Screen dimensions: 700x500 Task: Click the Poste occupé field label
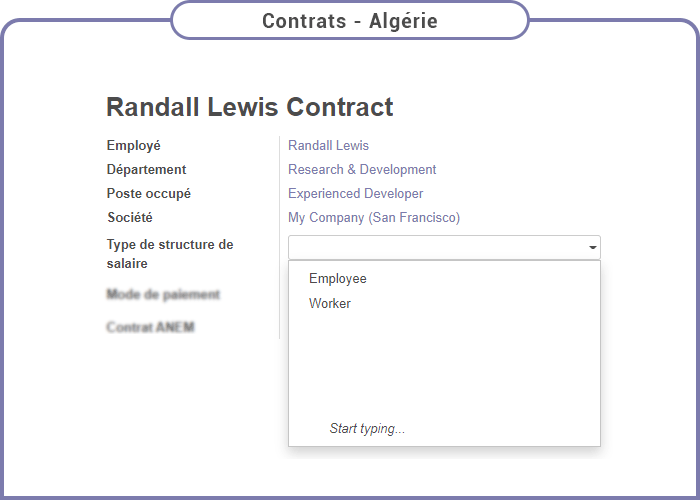pos(149,193)
